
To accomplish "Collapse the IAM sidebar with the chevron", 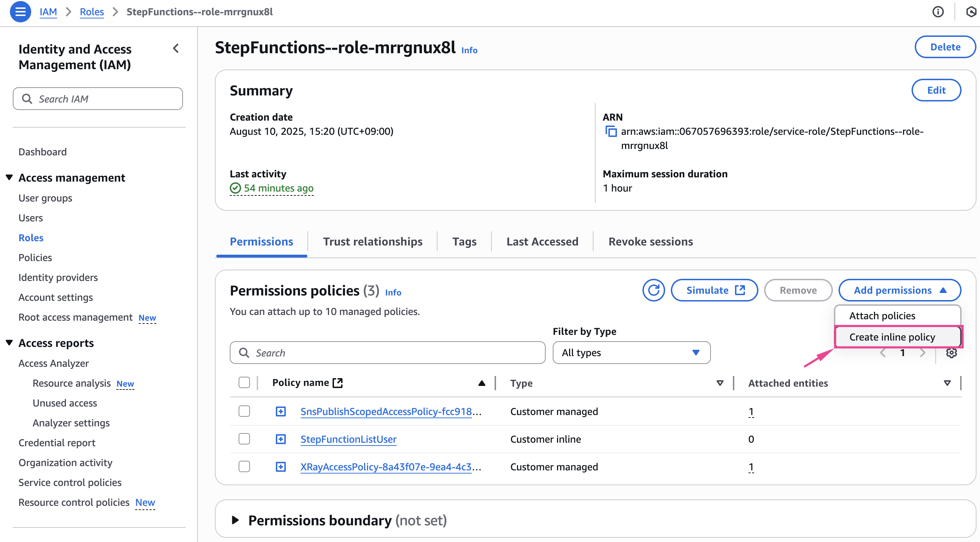I will click(x=176, y=48).
